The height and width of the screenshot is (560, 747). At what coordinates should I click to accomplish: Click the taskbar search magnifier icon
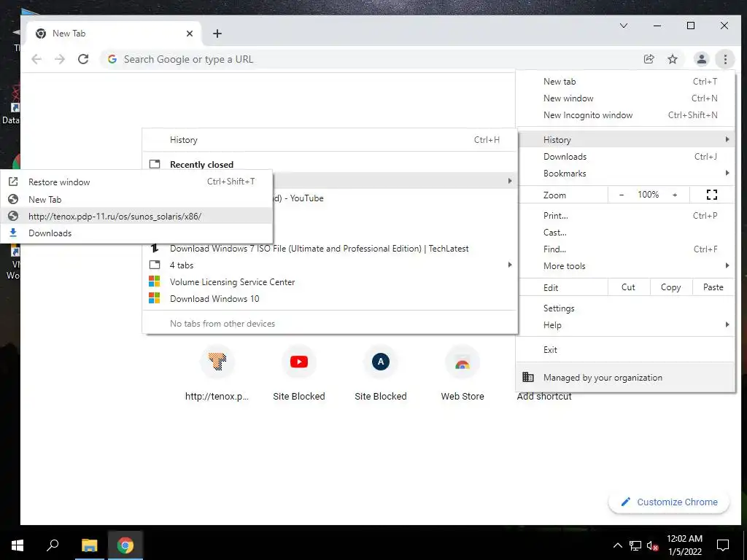coord(53,545)
